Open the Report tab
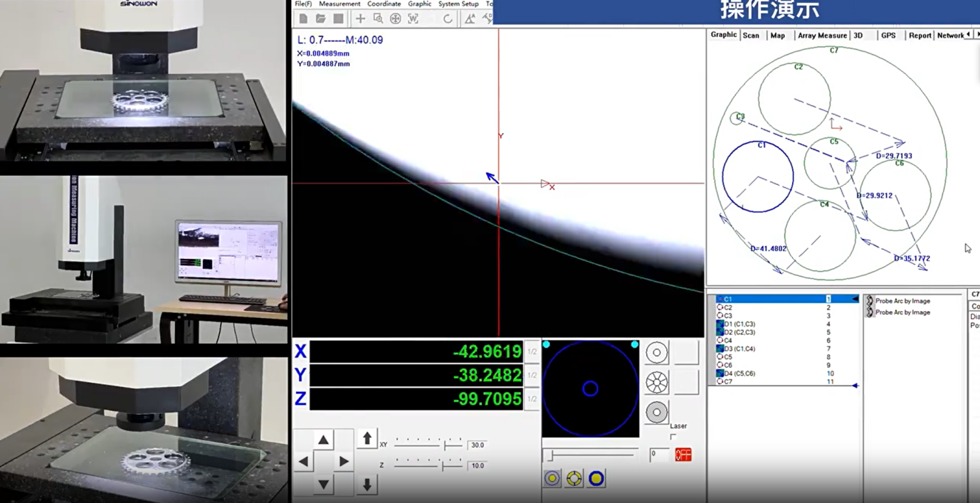 tap(920, 36)
